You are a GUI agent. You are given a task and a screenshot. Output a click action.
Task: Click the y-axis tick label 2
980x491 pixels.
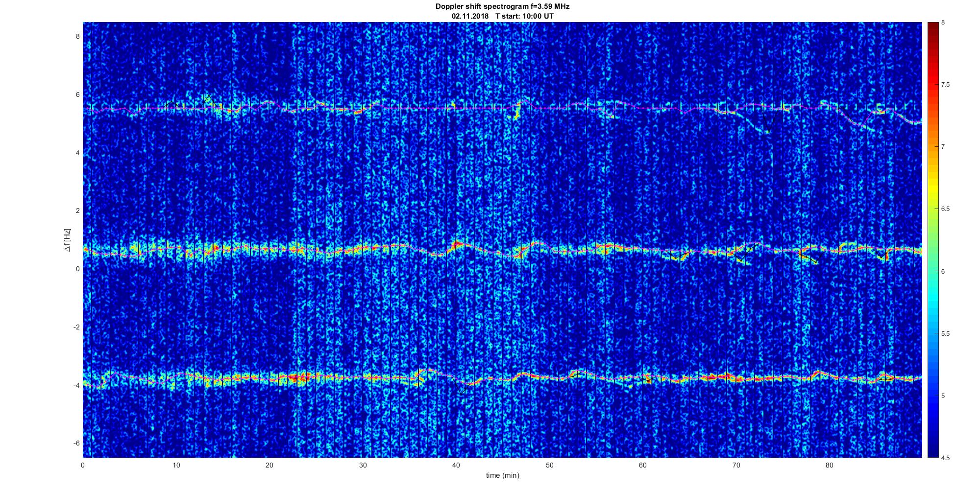(77, 211)
